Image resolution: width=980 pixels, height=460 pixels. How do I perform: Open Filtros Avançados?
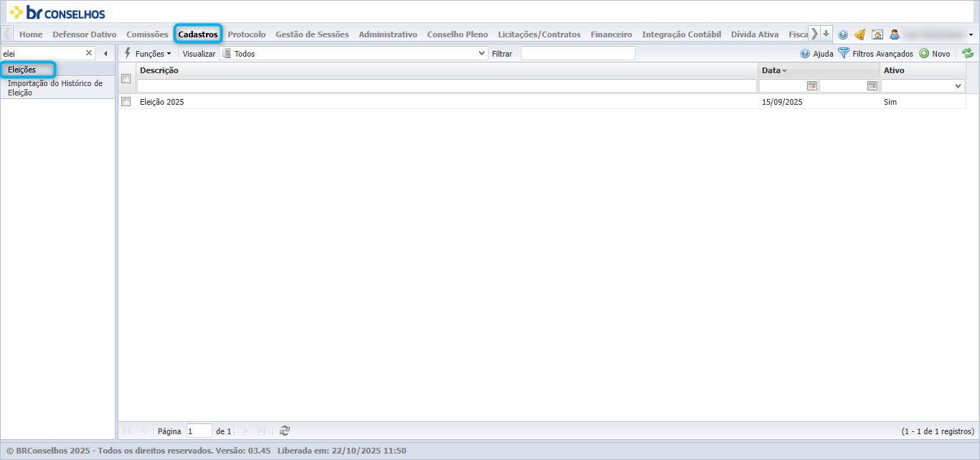[875, 54]
